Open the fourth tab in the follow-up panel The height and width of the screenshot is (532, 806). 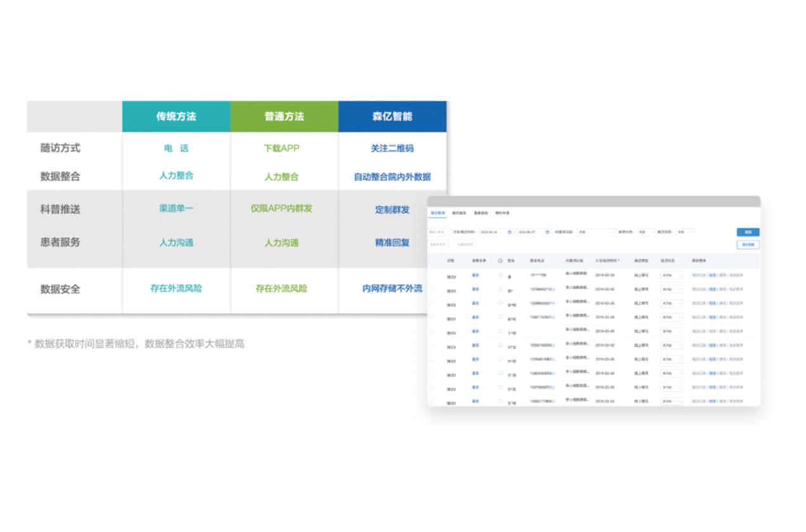[x=502, y=213]
